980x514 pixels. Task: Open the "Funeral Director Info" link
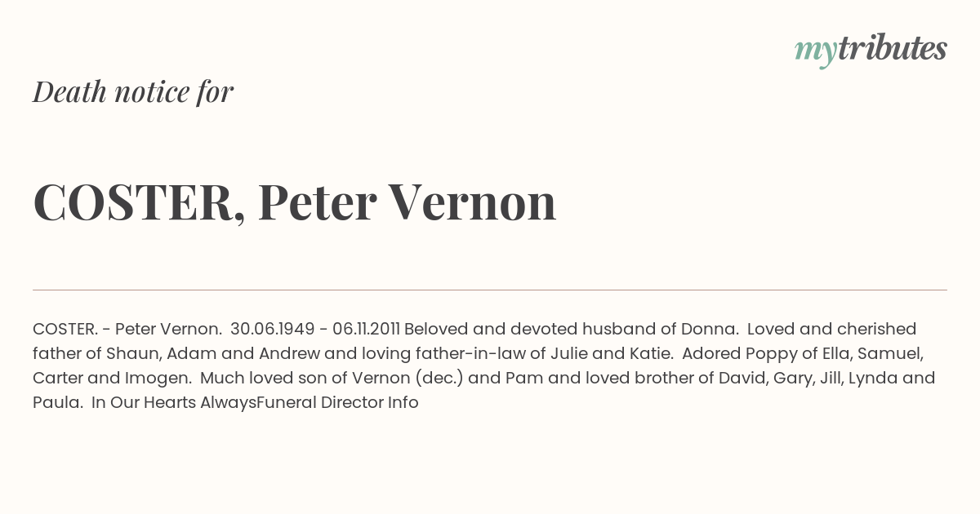pos(337,402)
